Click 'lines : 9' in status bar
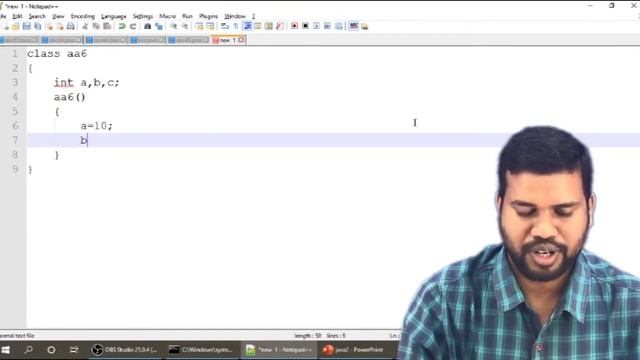Screen dimensions: 640x360 [336, 336]
